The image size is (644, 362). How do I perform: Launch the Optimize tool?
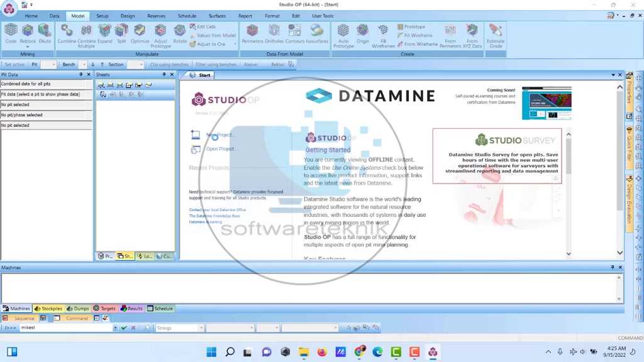coord(140,34)
